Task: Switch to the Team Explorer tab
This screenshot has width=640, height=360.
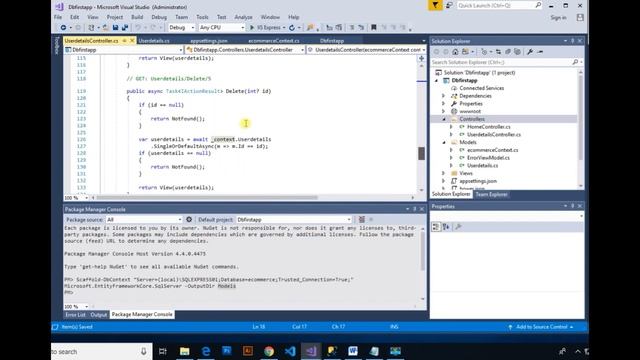Action: tap(491, 194)
